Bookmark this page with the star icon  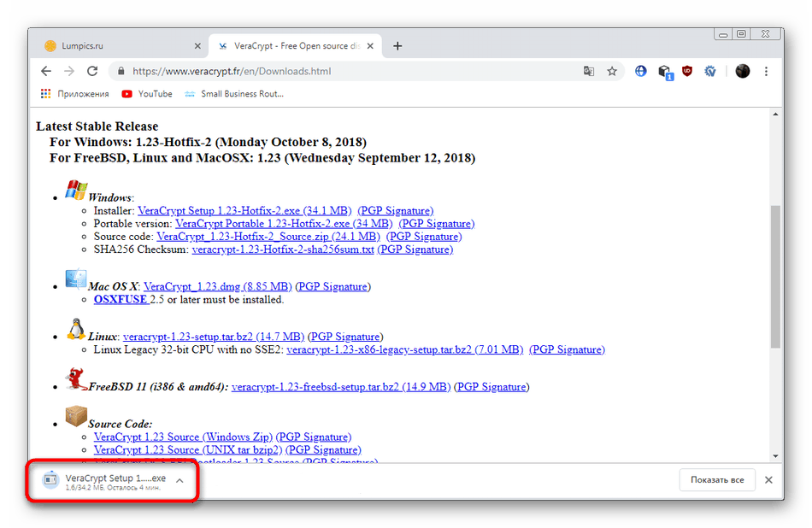612,72
